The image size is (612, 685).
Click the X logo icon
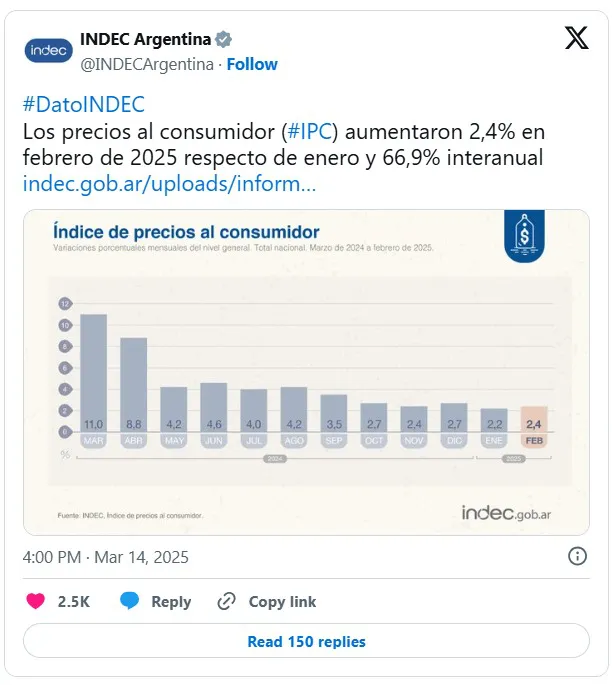pos(577,39)
